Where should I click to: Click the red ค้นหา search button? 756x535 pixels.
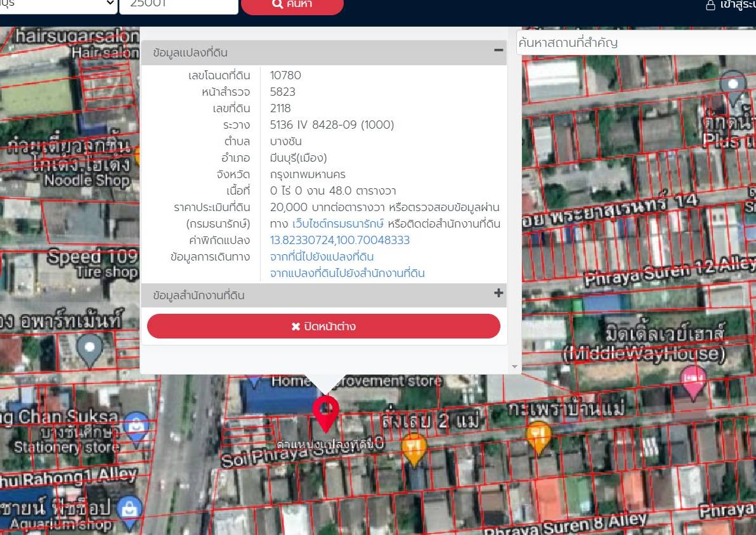coord(292,5)
